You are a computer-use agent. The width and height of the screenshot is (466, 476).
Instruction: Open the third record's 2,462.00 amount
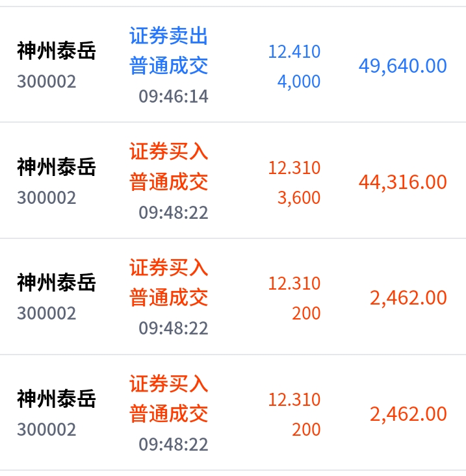(408, 298)
